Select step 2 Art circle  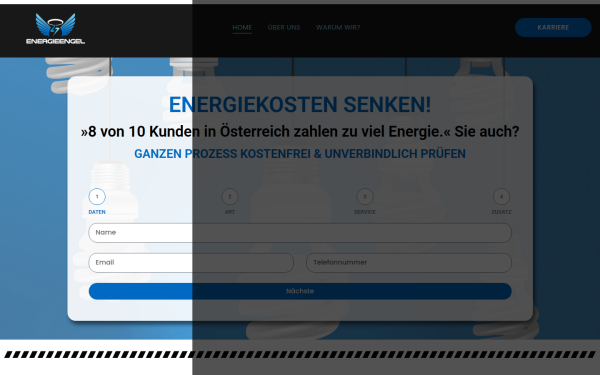coord(230,197)
